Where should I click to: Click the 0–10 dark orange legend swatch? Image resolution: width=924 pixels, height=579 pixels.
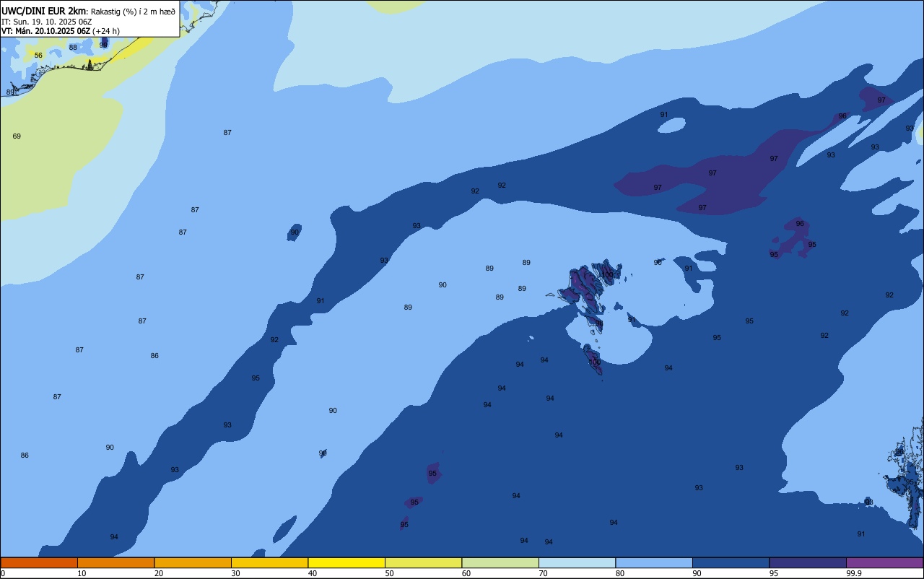[x=39, y=562]
